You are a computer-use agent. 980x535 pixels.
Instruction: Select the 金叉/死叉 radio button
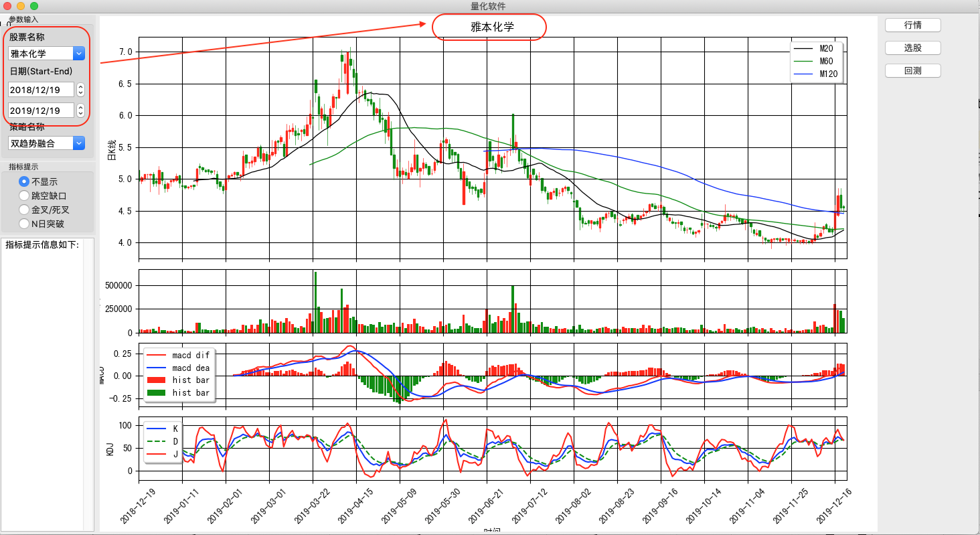point(43,210)
